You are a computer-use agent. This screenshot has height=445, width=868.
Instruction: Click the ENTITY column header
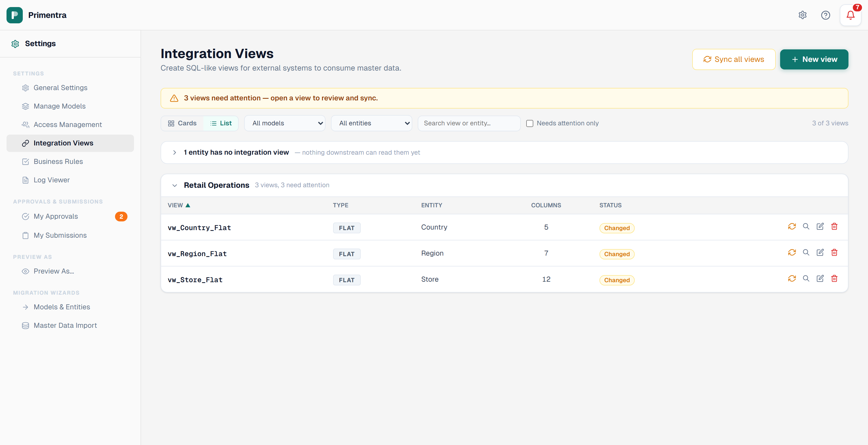click(431, 205)
